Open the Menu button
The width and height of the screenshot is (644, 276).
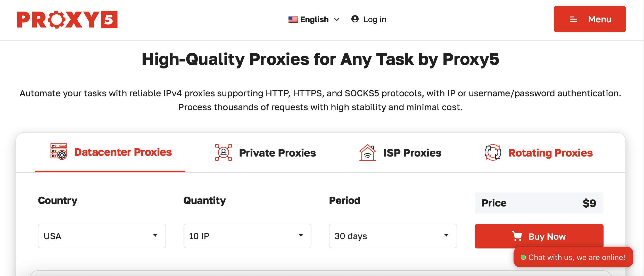pos(590,19)
